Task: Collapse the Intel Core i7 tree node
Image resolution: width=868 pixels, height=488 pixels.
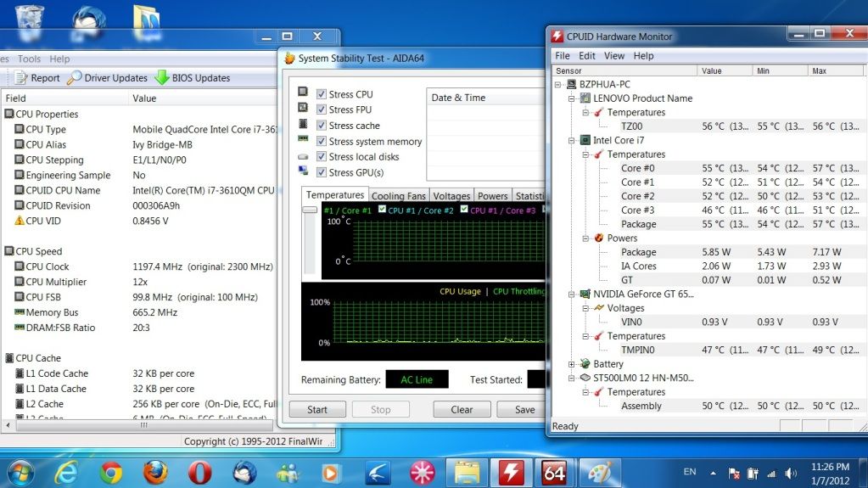Action: coord(571,140)
